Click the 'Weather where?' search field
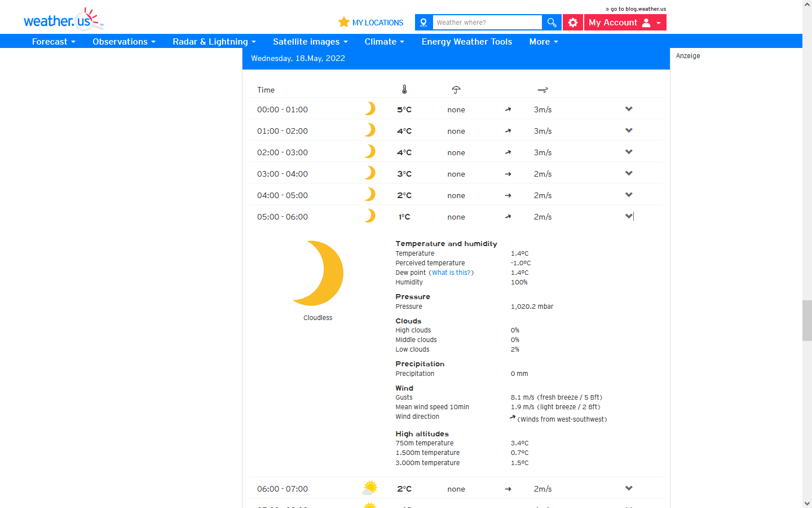This screenshot has width=812, height=508. click(x=487, y=23)
